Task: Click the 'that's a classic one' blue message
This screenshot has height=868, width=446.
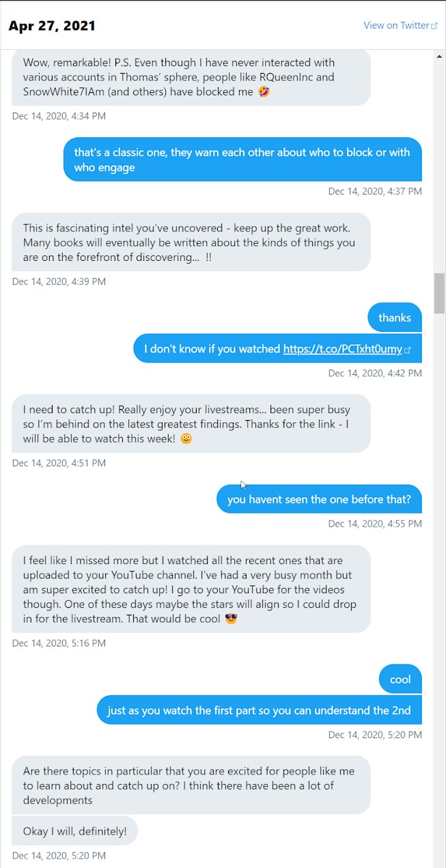Action: tap(242, 160)
